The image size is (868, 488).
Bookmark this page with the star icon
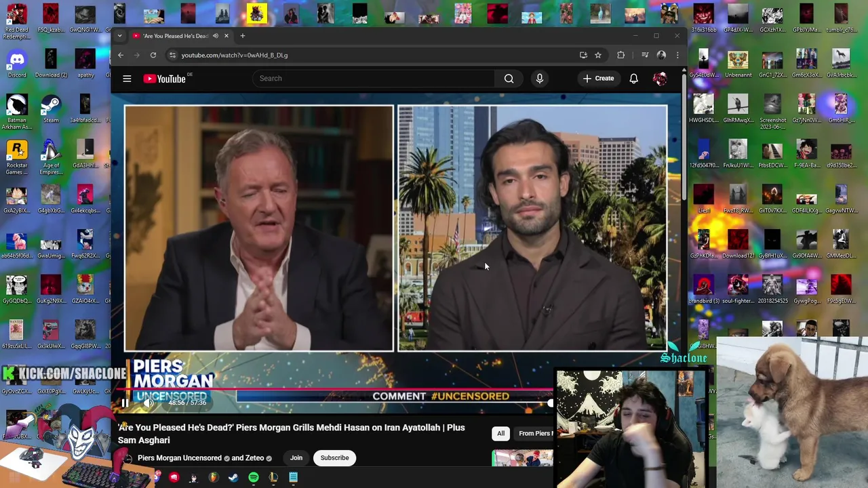point(598,55)
